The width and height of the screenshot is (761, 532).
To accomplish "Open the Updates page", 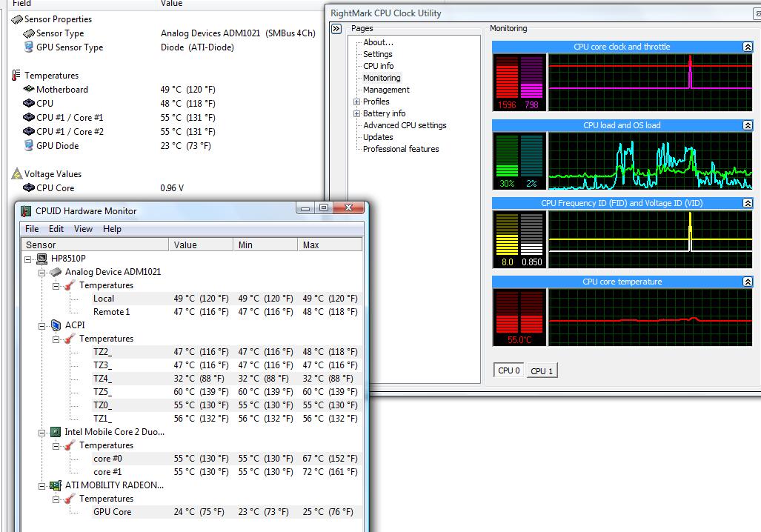I will click(378, 137).
